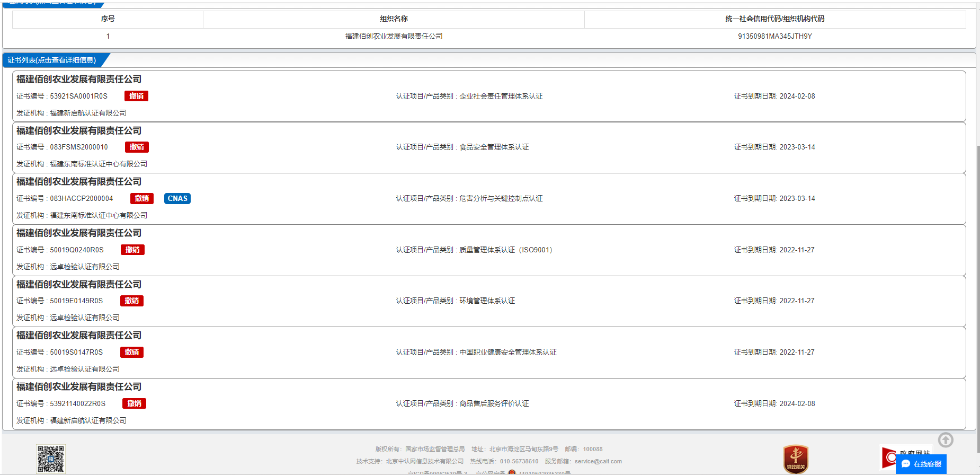The width and height of the screenshot is (980, 475).
Task: Click certificate number 083HACCP2000004
Action: pyautogui.click(x=82, y=198)
